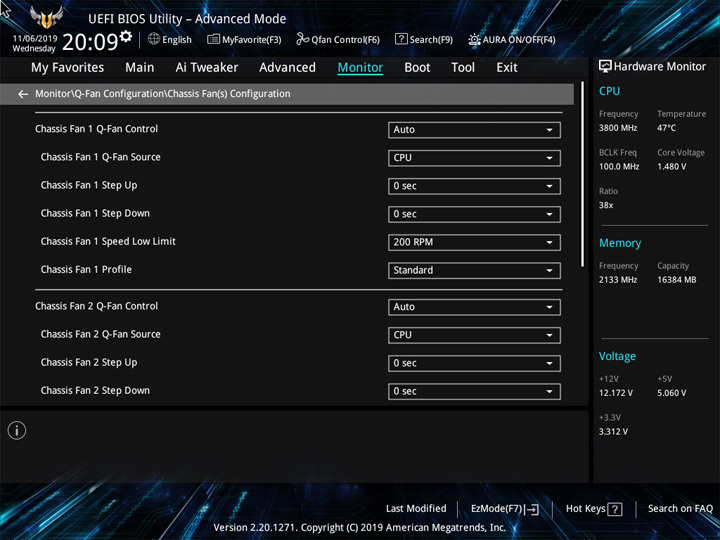This screenshot has width=720, height=540.
Task: Click the breadcrumb path text
Action: click(163, 94)
